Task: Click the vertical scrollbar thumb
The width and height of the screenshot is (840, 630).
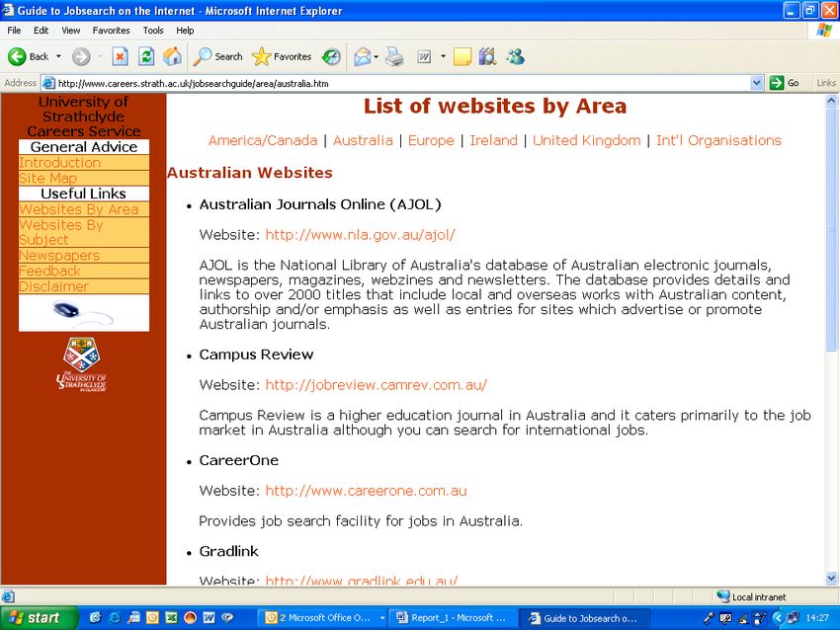Action: click(x=831, y=229)
